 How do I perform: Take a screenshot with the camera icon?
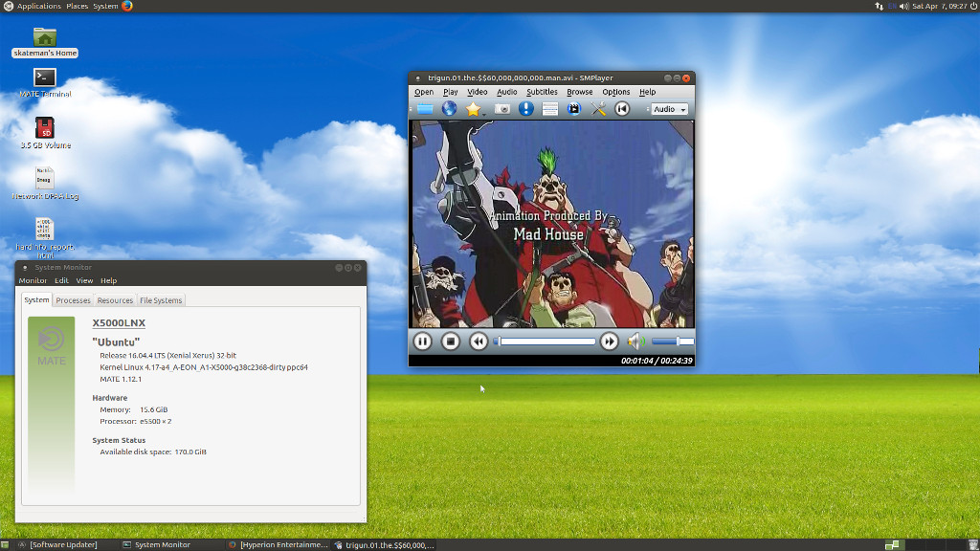tap(501, 109)
